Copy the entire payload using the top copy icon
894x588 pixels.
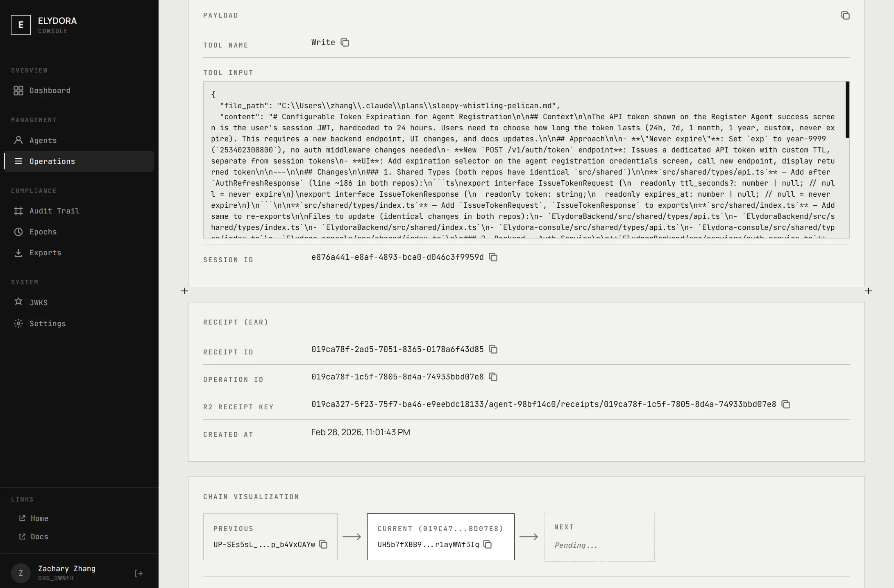tap(845, 15)
